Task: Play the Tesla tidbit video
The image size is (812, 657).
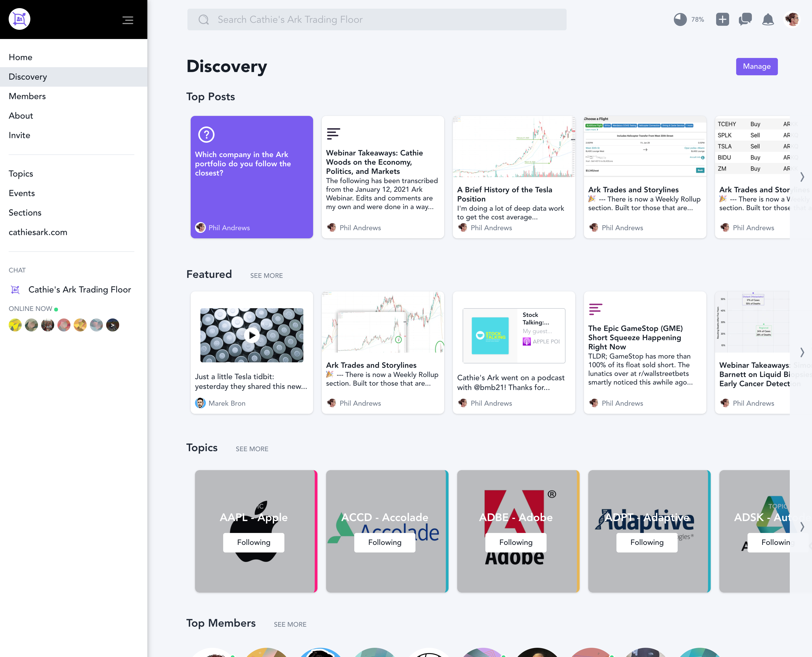Action: [252, 335]
